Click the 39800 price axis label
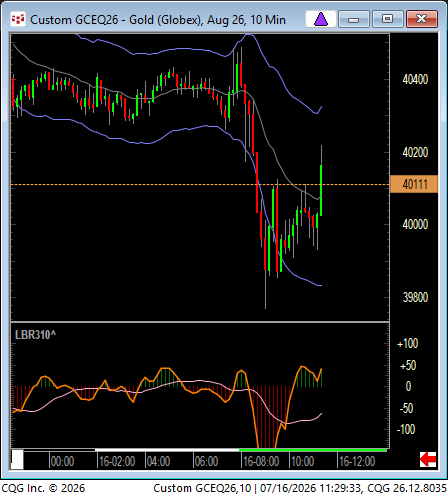448x496 pixels. [x=415, y=297]
